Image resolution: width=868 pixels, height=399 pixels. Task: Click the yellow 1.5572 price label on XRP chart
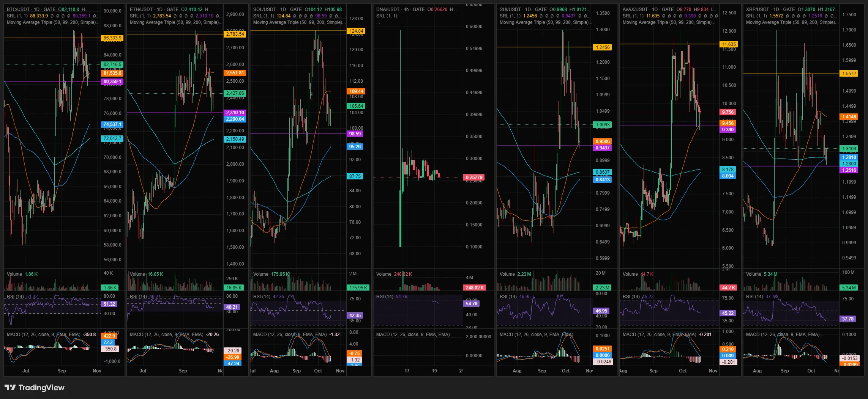coord(849,74)
